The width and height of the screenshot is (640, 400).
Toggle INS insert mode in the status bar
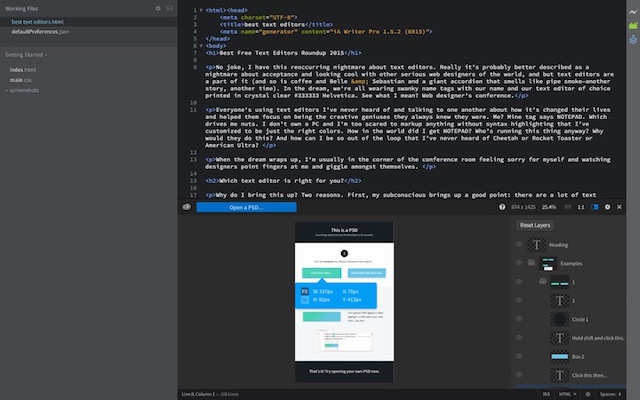click(x=546, y=394)
